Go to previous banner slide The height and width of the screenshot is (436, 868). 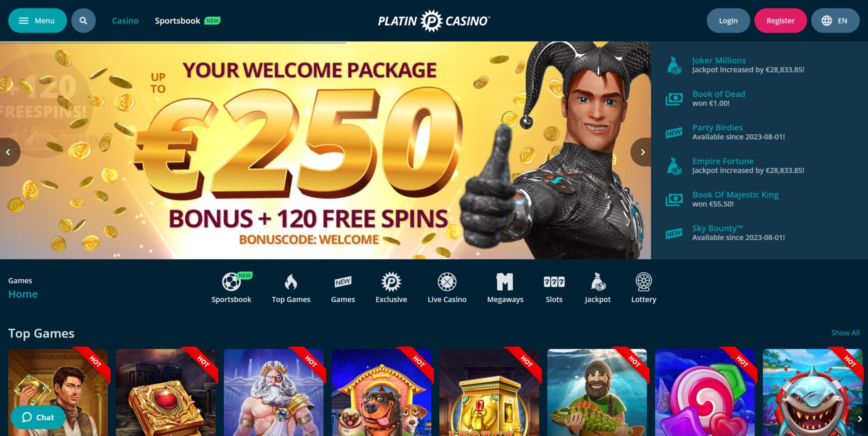(x=9, y=152)
